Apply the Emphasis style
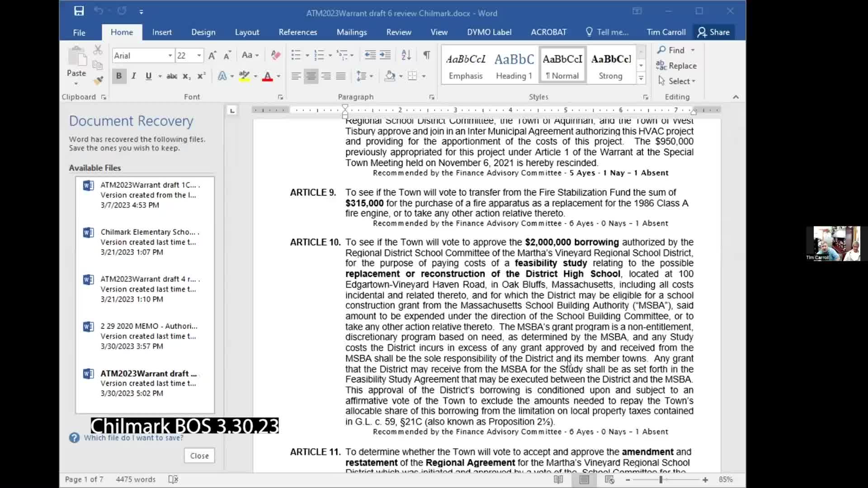 click(x=466, y=65)
